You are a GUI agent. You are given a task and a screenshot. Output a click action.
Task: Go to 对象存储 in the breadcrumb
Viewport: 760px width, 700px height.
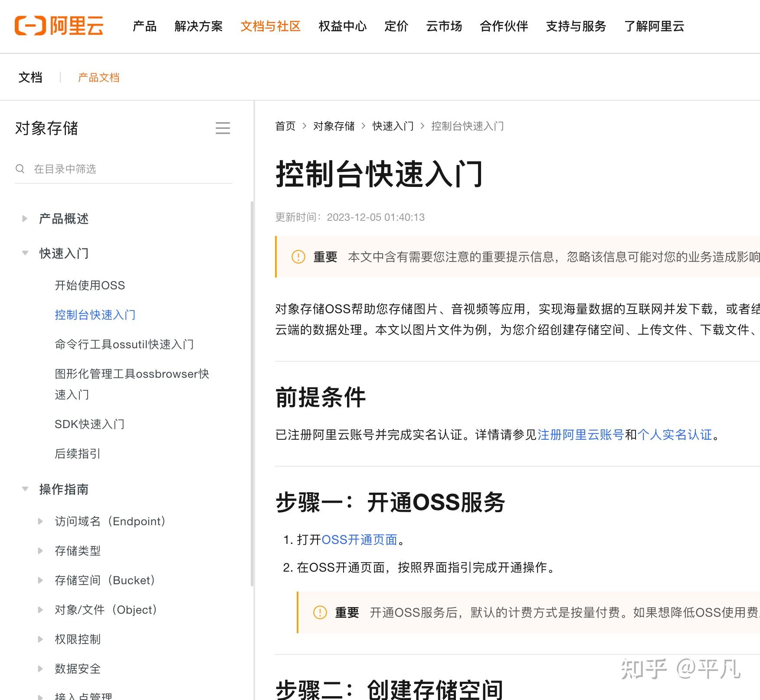coord(334,126)
